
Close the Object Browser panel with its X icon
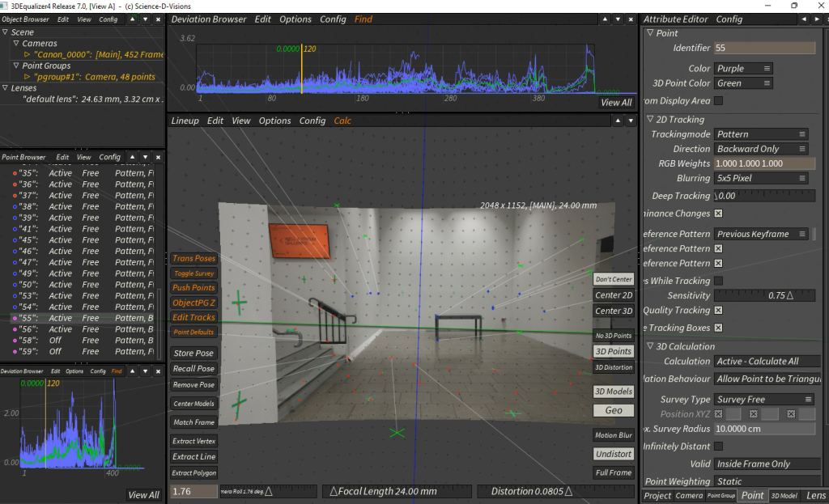coord(158,19)
